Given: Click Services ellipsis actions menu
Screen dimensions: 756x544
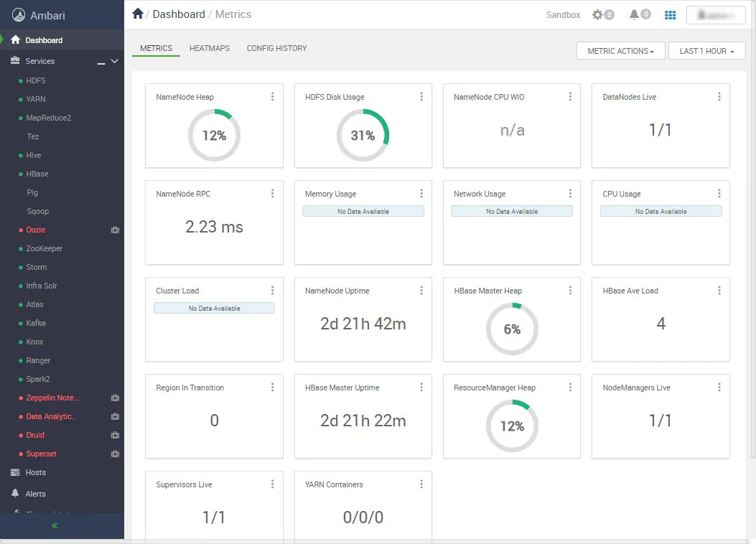Looking at the screenshot, I should pos(101,62).
